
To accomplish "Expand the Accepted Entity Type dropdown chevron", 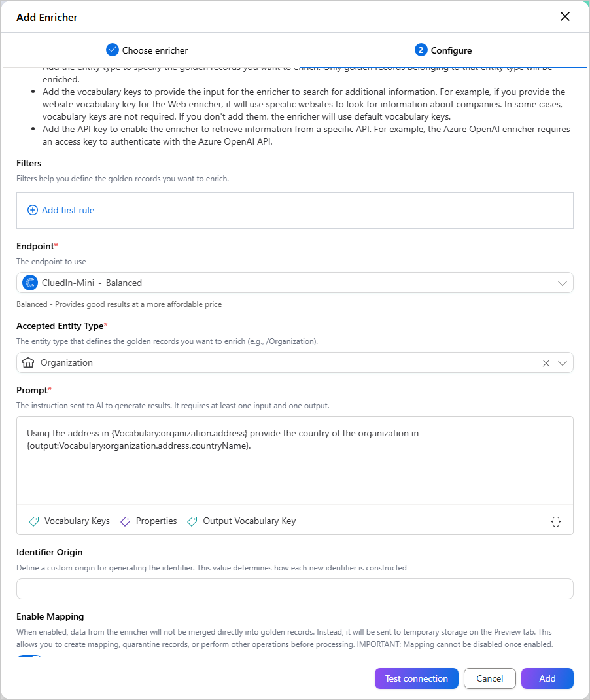I will click(x=563, y=363).
